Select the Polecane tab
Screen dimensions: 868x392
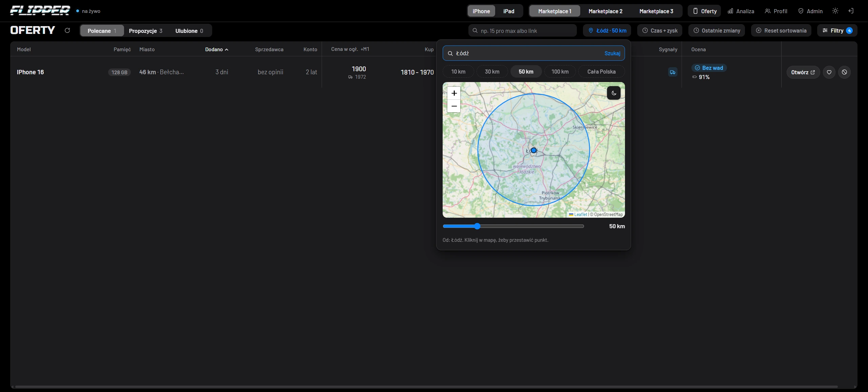coord(102,31)
